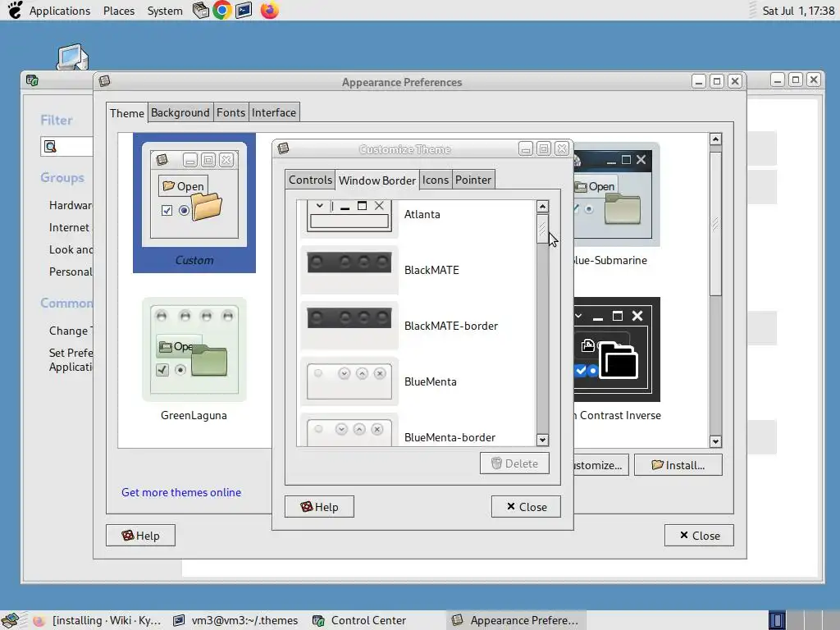Select the BlueMenta window border preview
840x630 pixels.
pos(349,381)
